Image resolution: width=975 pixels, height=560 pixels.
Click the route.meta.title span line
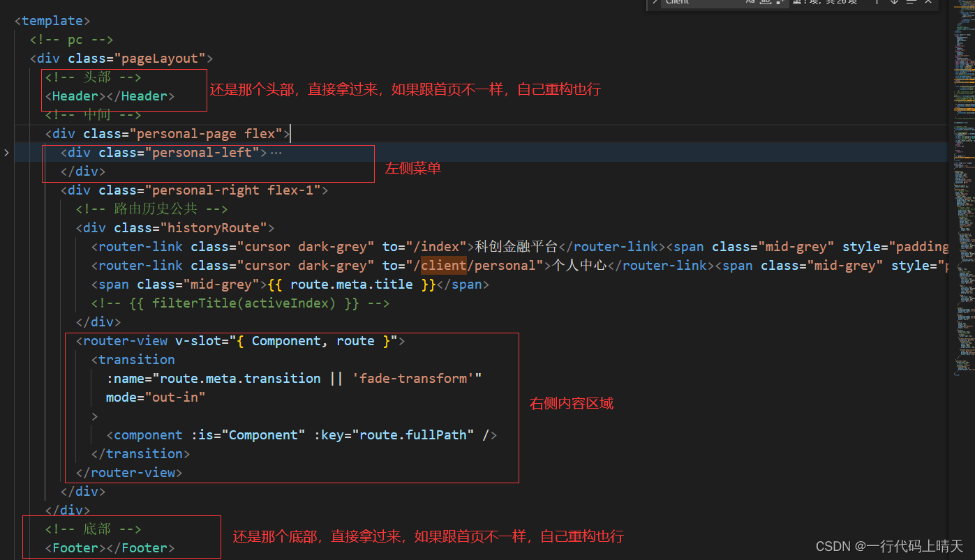tap(290, 285)
